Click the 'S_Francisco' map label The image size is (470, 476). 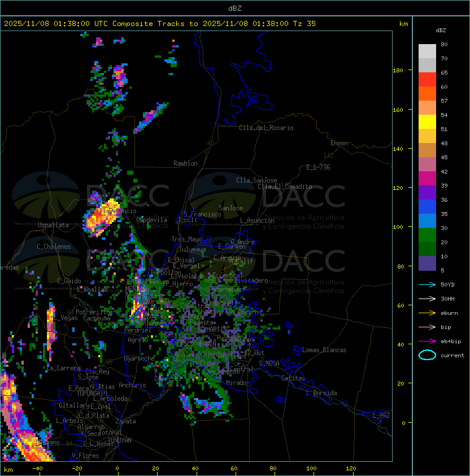click(x=202, y=214)
